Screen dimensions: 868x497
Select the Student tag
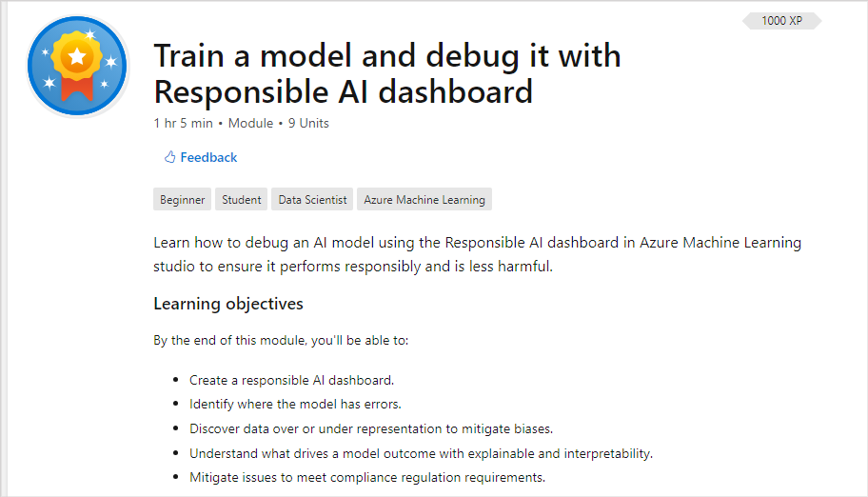pos(242,199)
